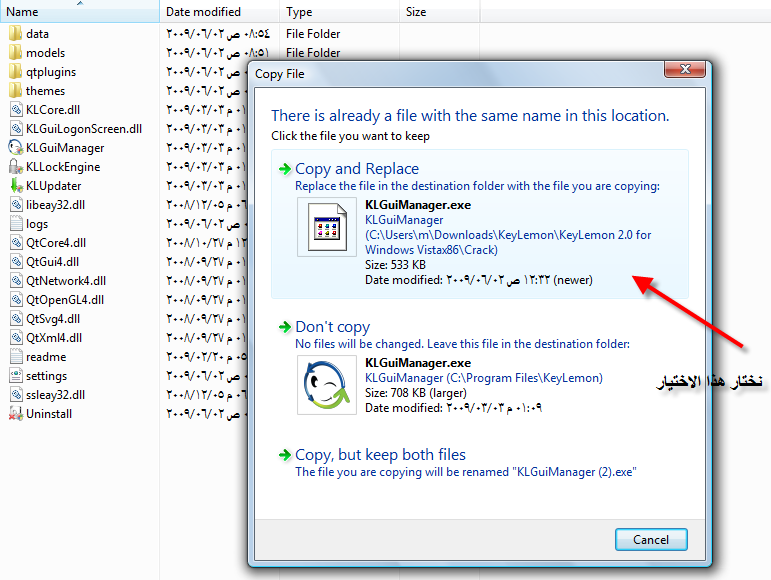Click the green arrow beside Copy and Replace
This screenshot has height=580, width=771.
pyautogui.click(x=285, y=169)
